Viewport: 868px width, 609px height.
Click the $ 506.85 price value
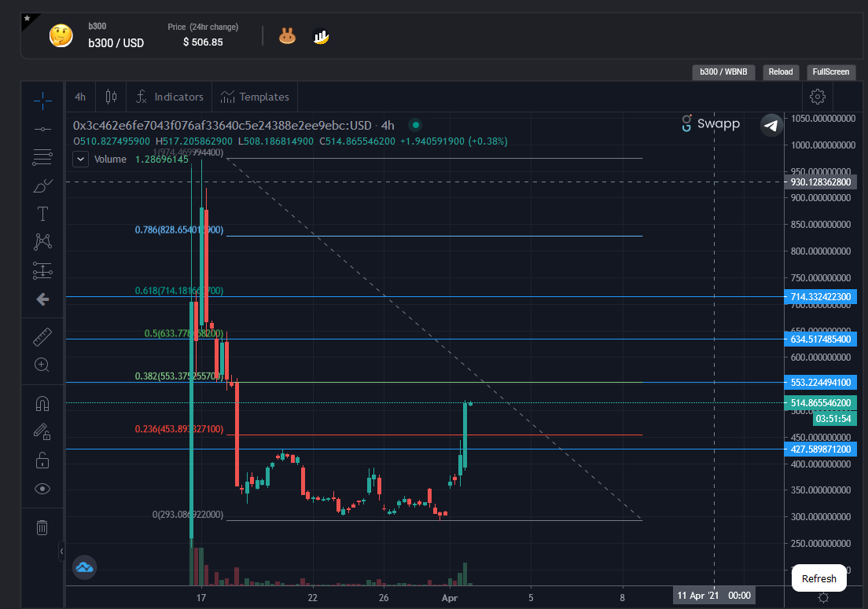click(x=203, y=42)
